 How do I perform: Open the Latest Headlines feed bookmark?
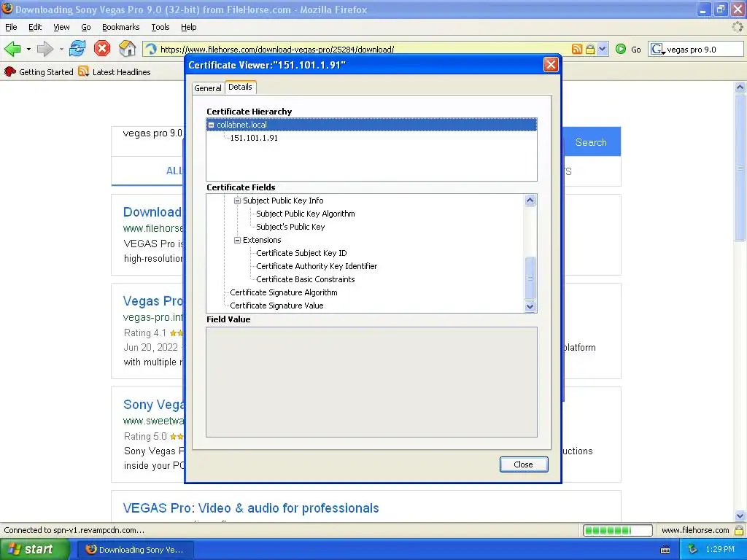click(115, 72)
